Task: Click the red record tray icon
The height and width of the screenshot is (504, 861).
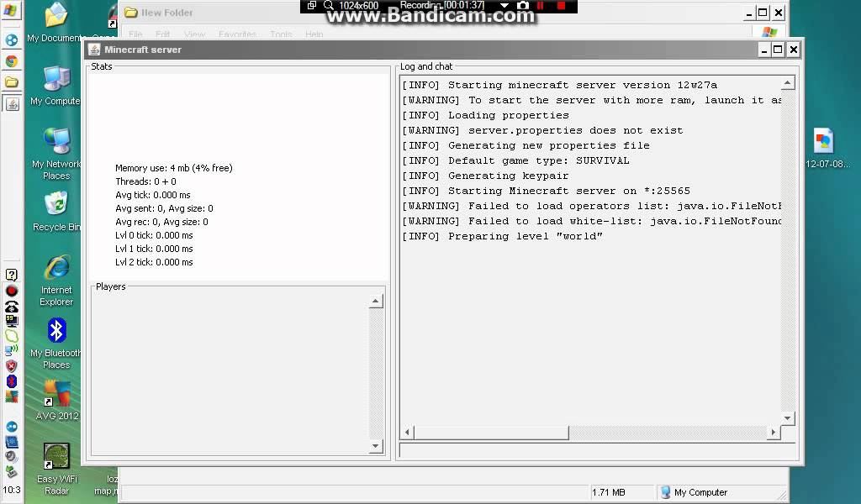Action: 11,291
